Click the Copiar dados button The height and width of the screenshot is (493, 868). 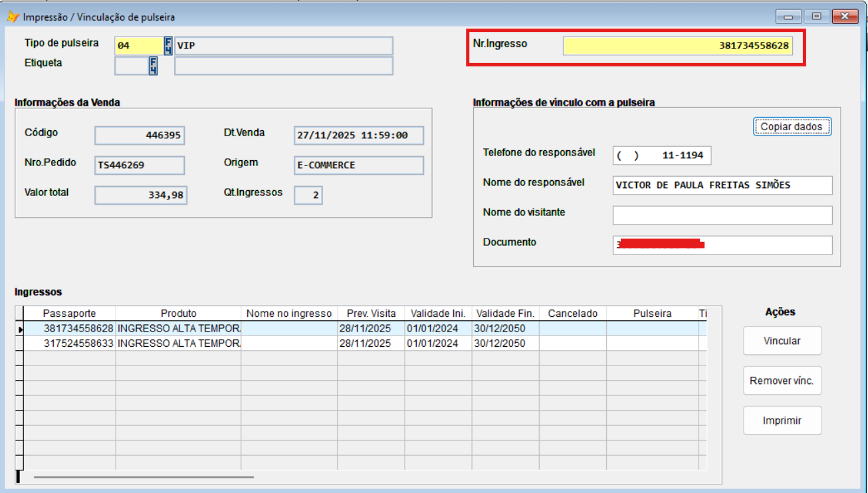click(791, 126)
